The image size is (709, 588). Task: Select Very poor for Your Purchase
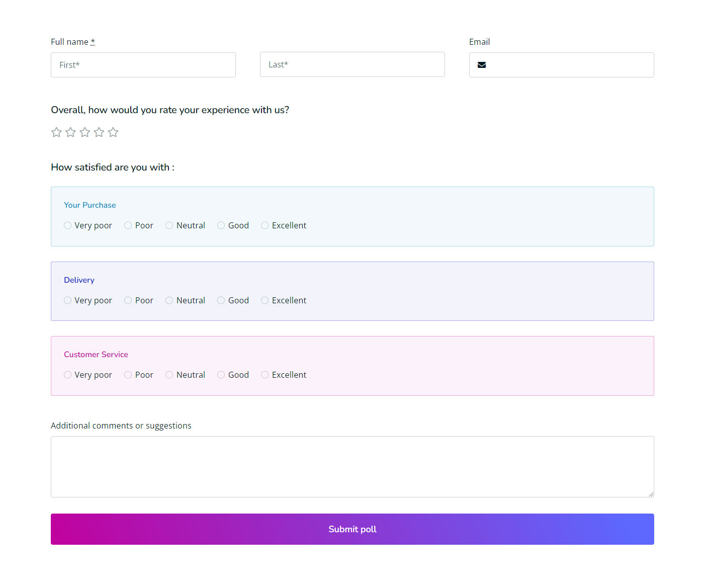point(67,225)
